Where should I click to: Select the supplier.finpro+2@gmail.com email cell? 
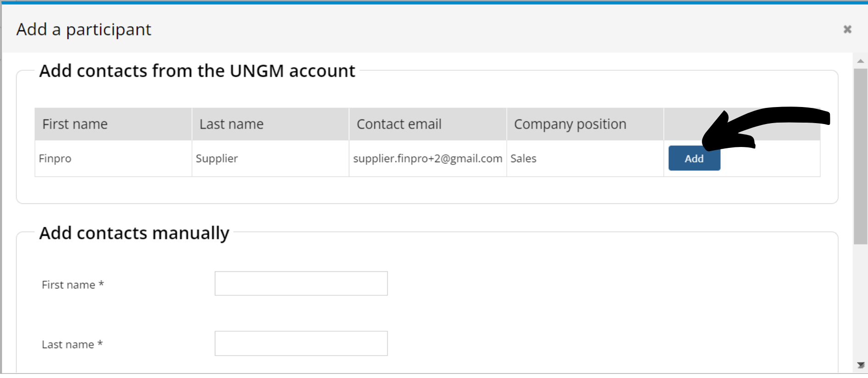(428, 158)
